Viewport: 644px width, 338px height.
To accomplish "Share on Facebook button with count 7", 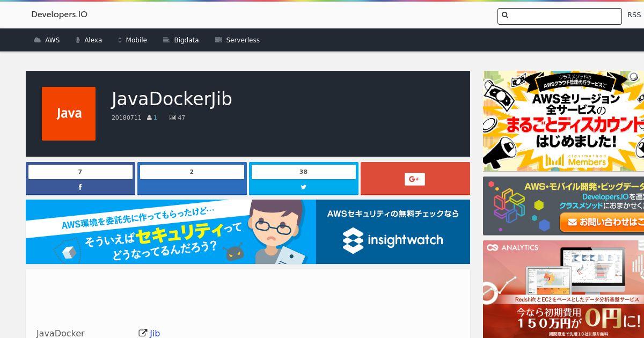I will pos(80,178).
